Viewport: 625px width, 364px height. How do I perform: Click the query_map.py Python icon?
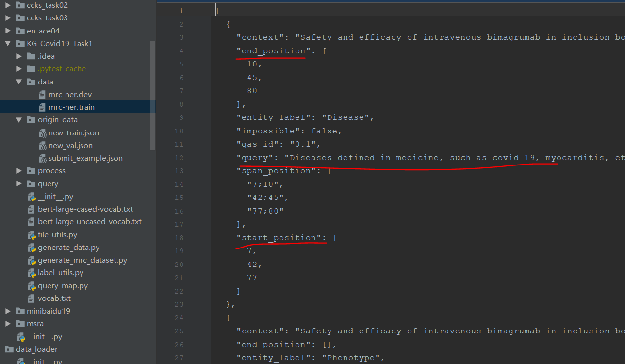[32, 286]
